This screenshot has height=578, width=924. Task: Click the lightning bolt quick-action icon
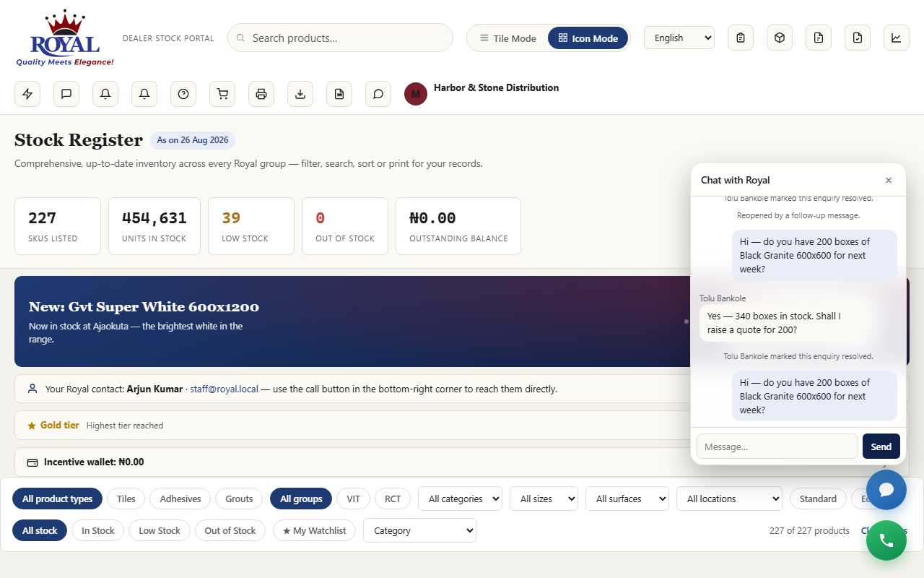[x=27, y=94]
